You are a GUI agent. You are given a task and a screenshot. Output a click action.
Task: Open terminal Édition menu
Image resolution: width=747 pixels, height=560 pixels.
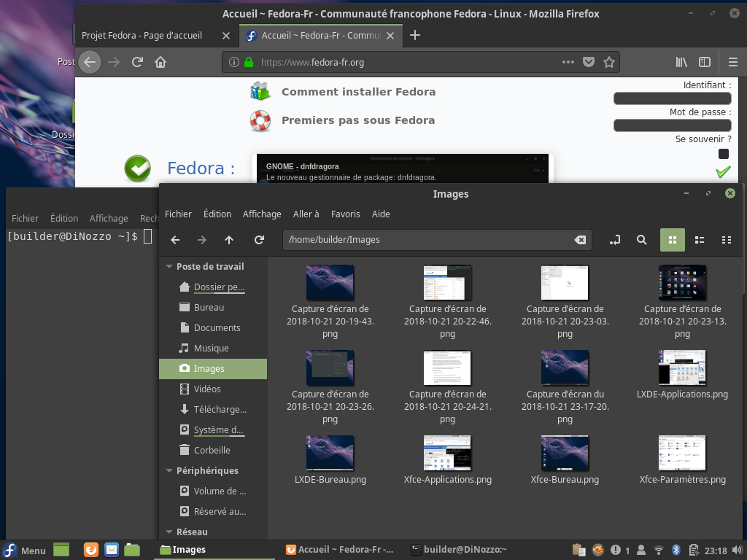pyautogui.click(x=64, y=219)
